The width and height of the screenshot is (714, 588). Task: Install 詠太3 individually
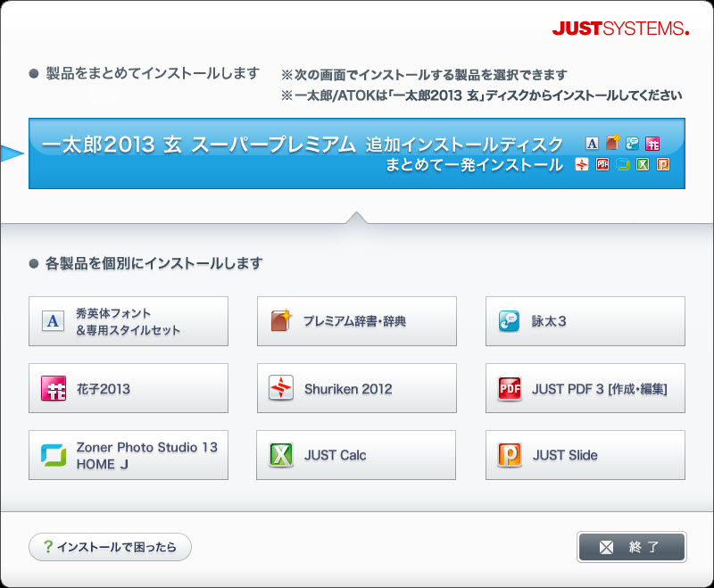[x=585, y=321]
